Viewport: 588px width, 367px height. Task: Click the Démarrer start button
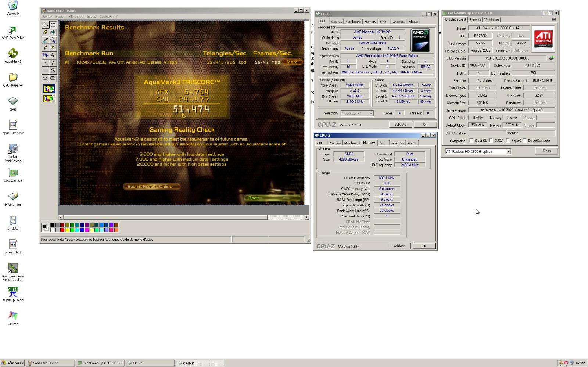(12, 363)
